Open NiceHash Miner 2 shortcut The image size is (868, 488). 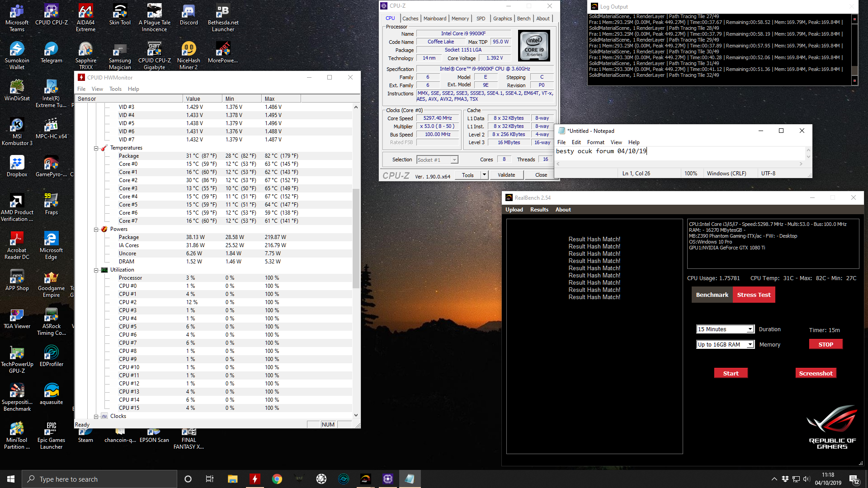pos(189,56)
